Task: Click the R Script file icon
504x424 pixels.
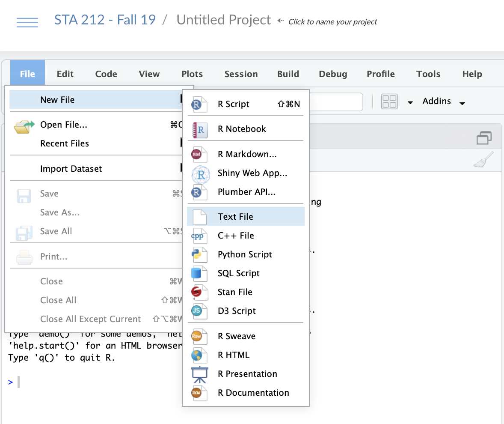Action: point(199,104)
